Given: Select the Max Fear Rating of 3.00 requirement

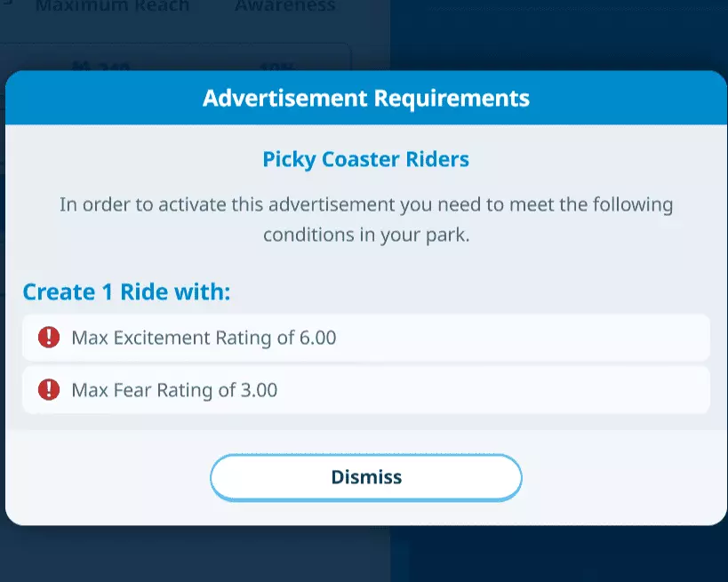Looking at the screenshot, I should (365, 389).
